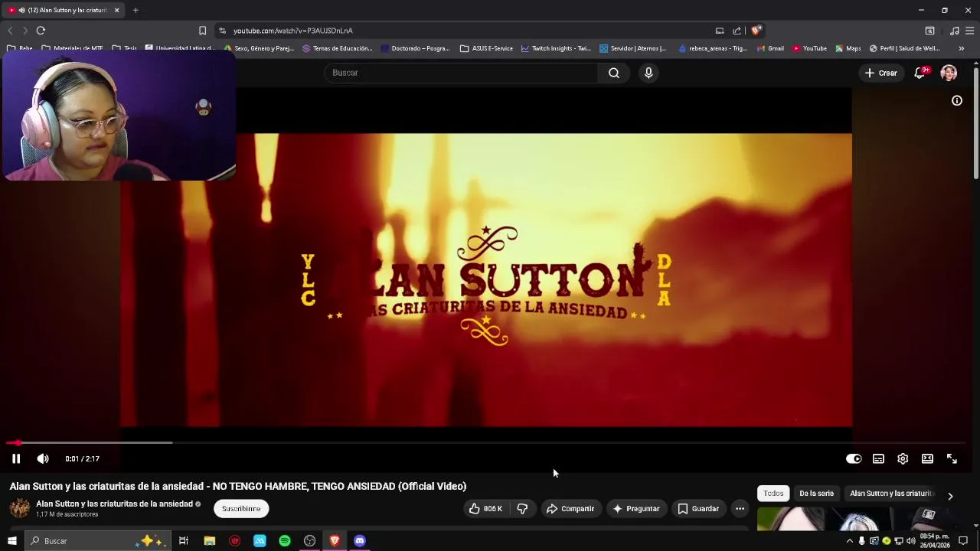Close the Alan Sutton browser tab
Image resolution: width=980 pixels, height=551 pixels.
(116, 10)
